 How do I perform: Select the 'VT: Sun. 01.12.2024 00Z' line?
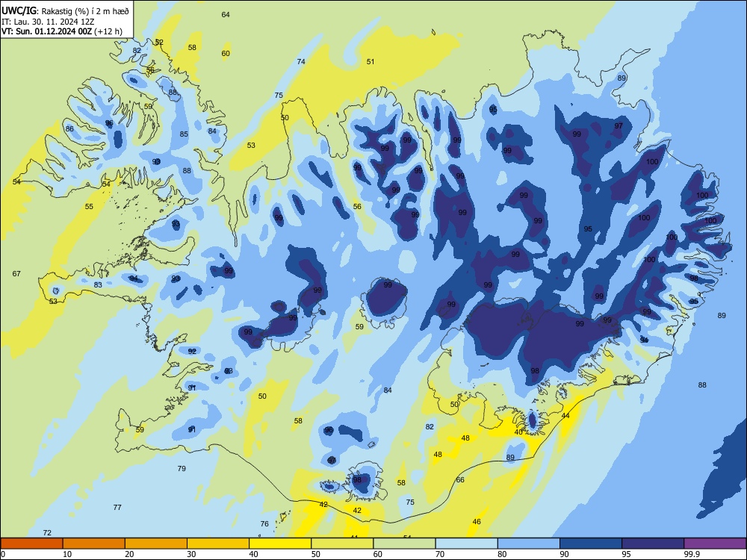coord(46,31)
